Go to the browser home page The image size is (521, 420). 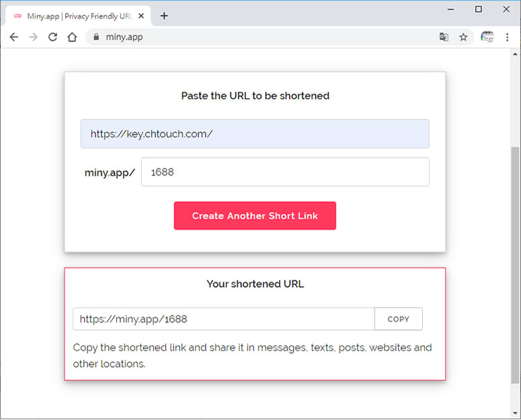[x=72, y=37]
